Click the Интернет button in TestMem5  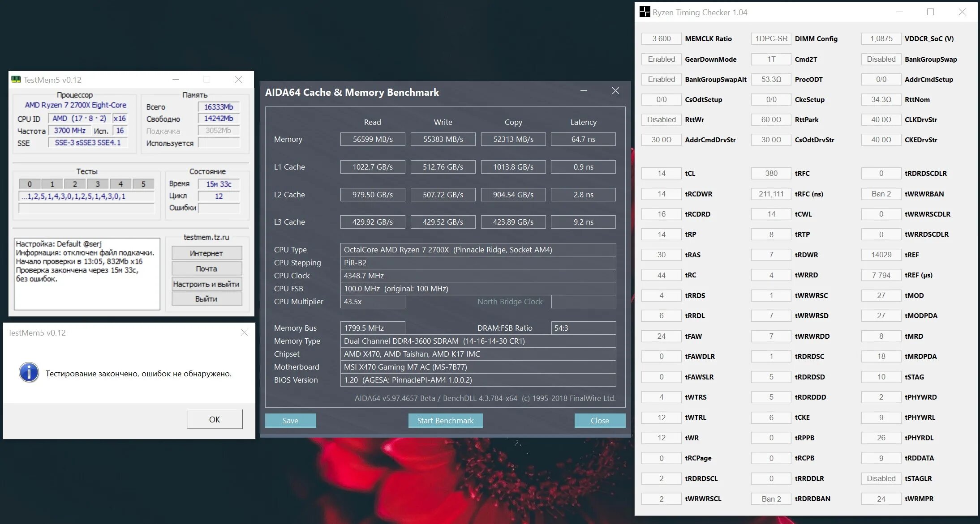[x=206, y=253]
